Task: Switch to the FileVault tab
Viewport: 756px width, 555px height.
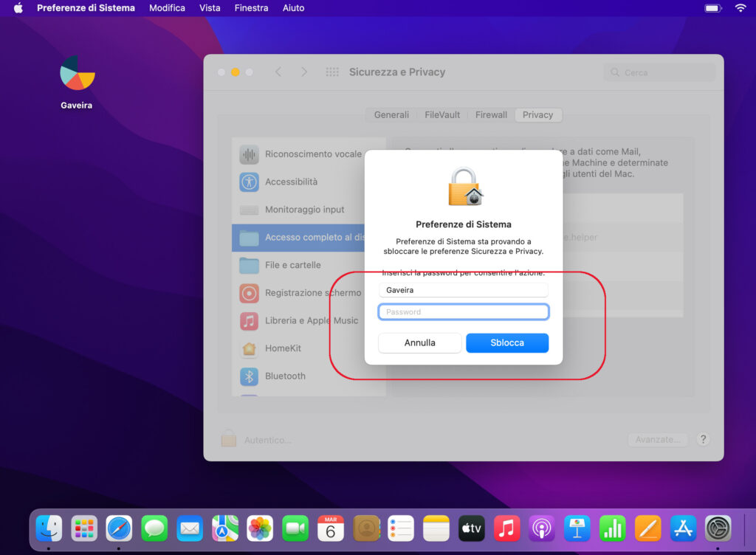Action: [x=442, y=114]
